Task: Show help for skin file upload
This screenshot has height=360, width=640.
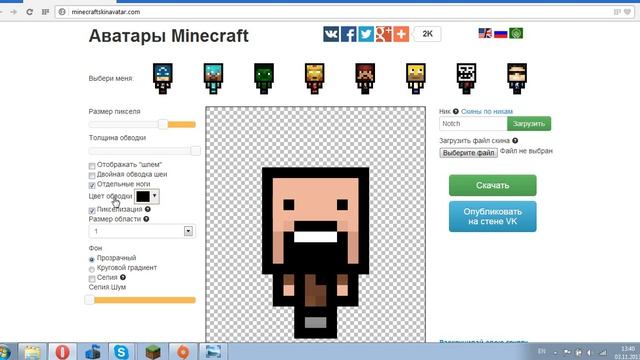Action: tap(515, 140)
